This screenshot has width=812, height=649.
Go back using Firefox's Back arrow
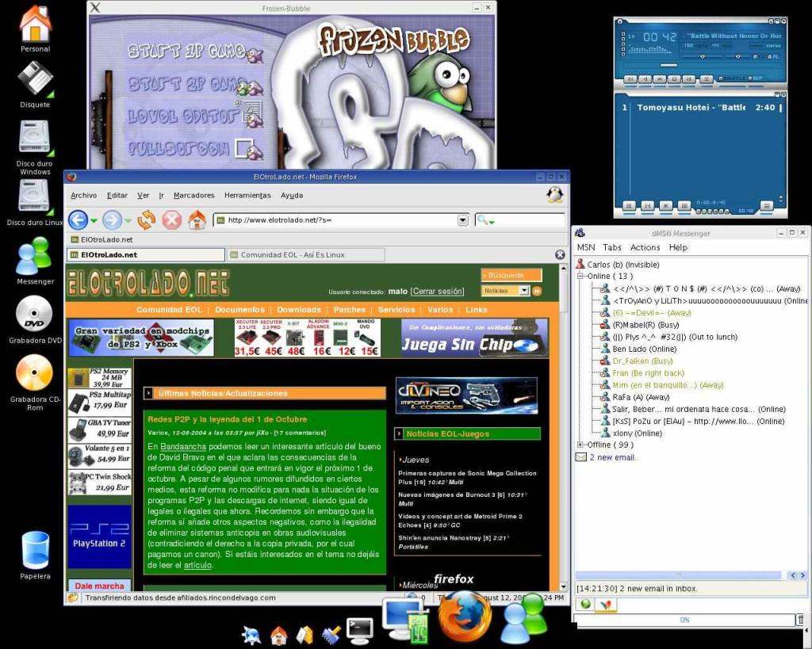[x=78, y=220]
